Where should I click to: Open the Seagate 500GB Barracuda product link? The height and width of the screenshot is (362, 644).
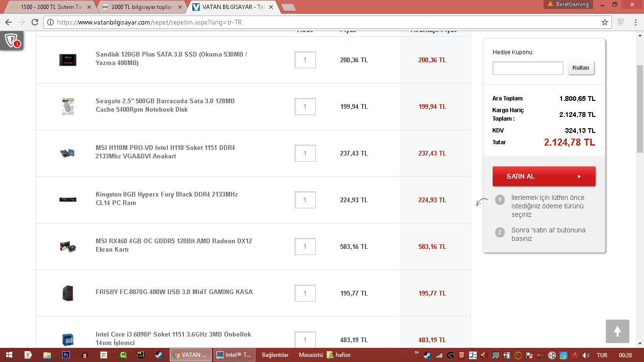(165, 105)
